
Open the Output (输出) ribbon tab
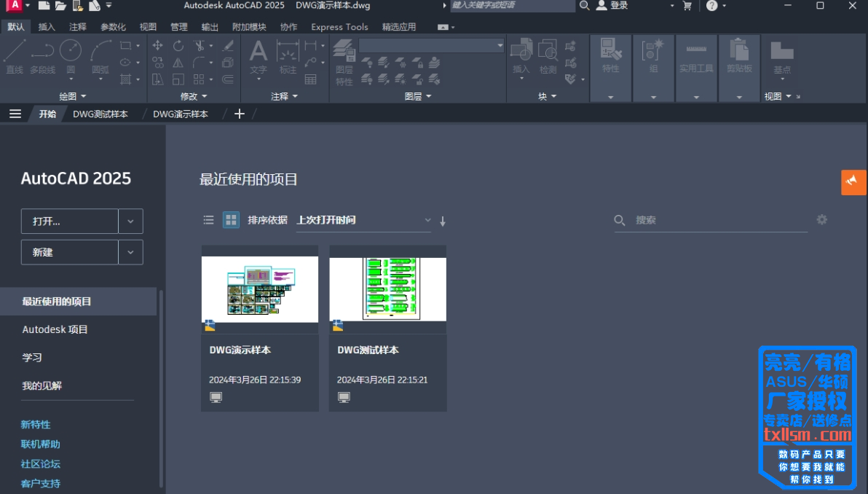coord(210,26)
